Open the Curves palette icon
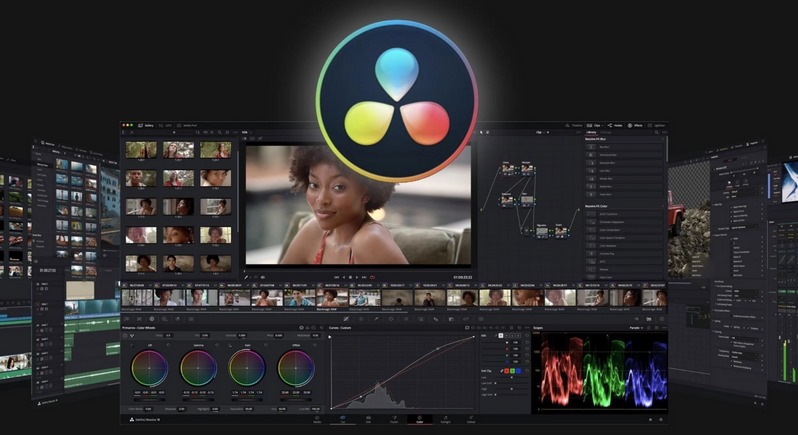 (346, 319)
